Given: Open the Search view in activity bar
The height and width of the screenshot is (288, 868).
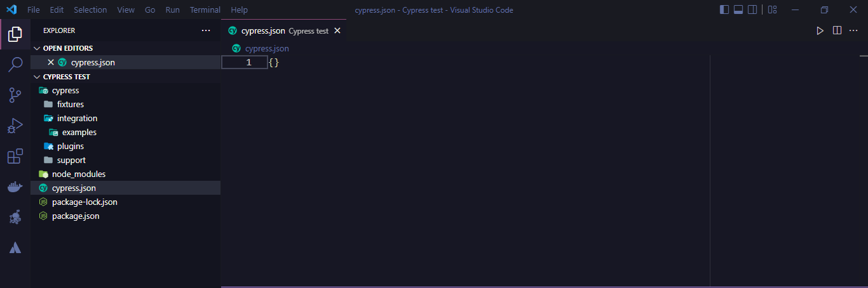Looking at the screenshot, I should pyautogui.click(x=15, y=64).
